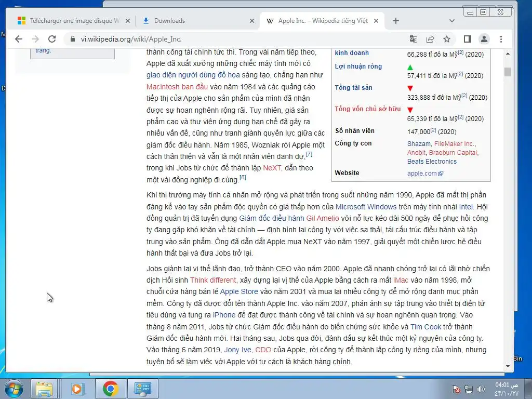Open the FileMaker Inc. link

click(x=454, y=144)
